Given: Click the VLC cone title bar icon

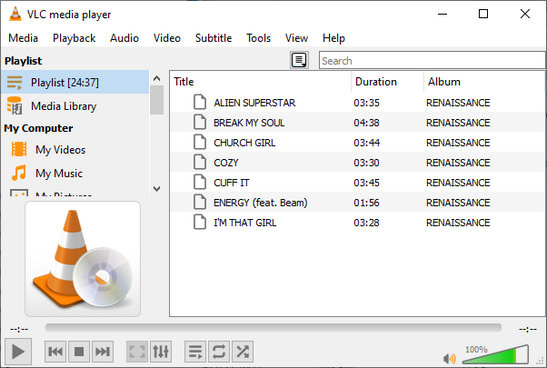Looking at the screenshot, I should pos(15,14).
